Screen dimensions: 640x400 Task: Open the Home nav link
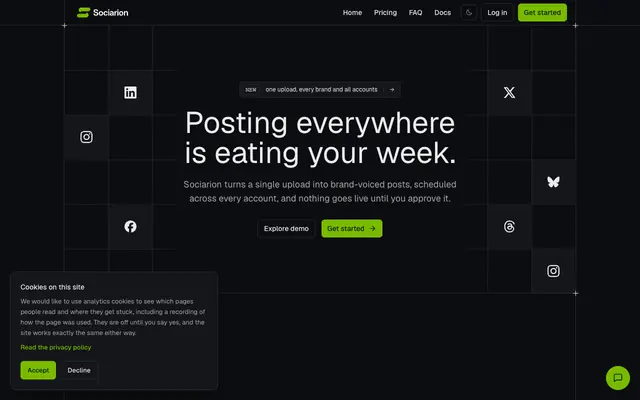click(x=352, y=13)
